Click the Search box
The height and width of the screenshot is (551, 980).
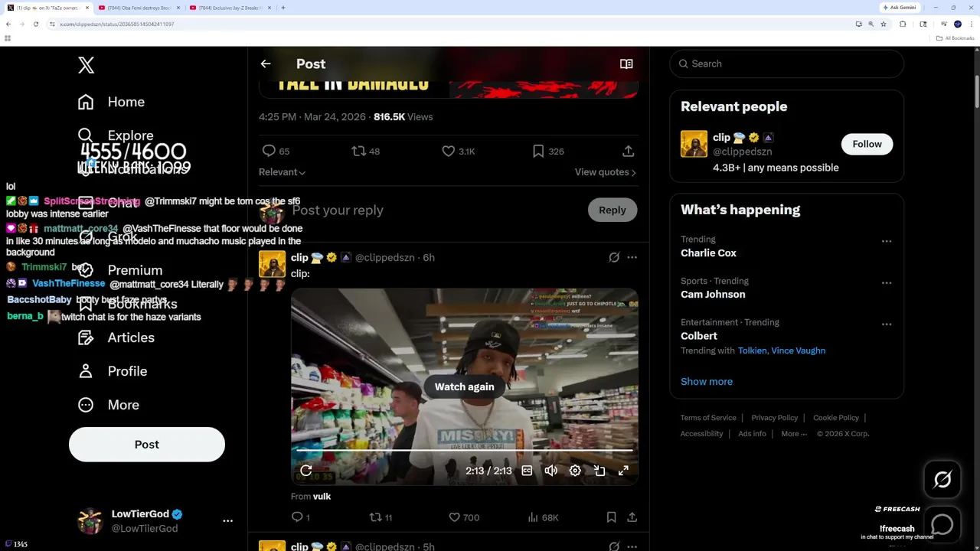(x=787, y=64)
